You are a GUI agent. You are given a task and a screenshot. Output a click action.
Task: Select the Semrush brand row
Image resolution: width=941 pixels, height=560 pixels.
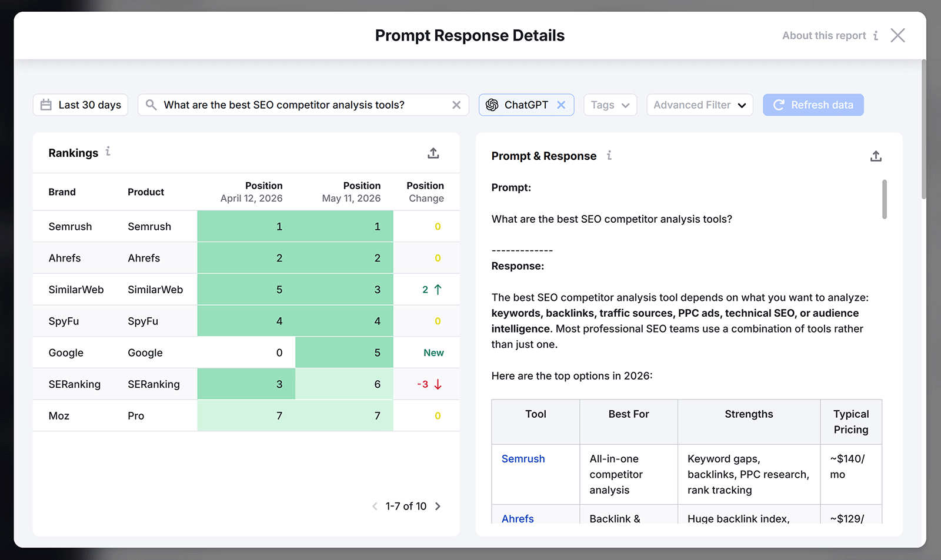pos(246,227)
